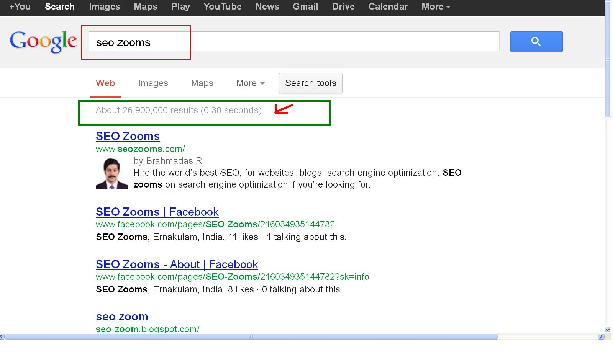
Task: Focus the search box containing seo zooms
Action: tap(294, 41)
